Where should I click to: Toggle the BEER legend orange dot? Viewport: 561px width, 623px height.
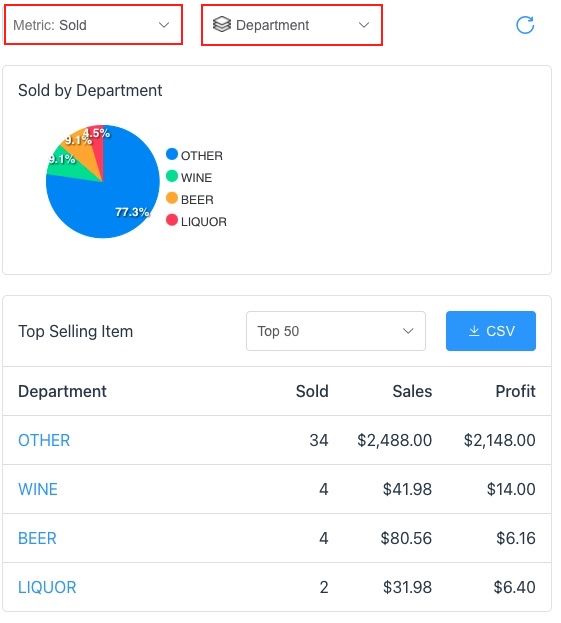click(172, 198)
